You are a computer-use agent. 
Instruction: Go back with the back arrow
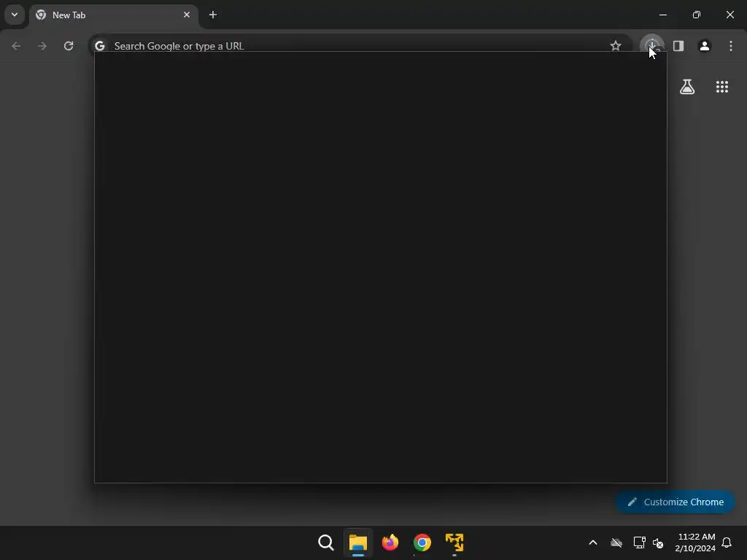tap(16, 46)
